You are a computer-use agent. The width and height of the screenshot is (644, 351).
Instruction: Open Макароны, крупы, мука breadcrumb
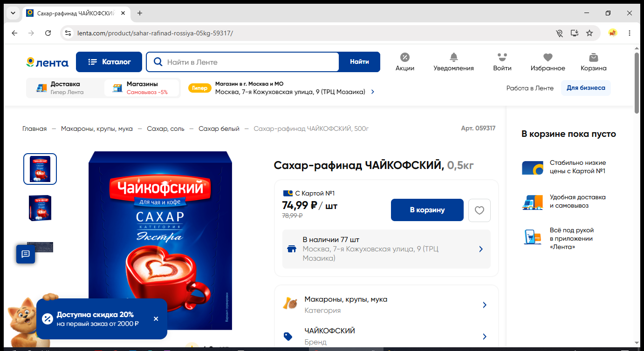pos(97,128)
